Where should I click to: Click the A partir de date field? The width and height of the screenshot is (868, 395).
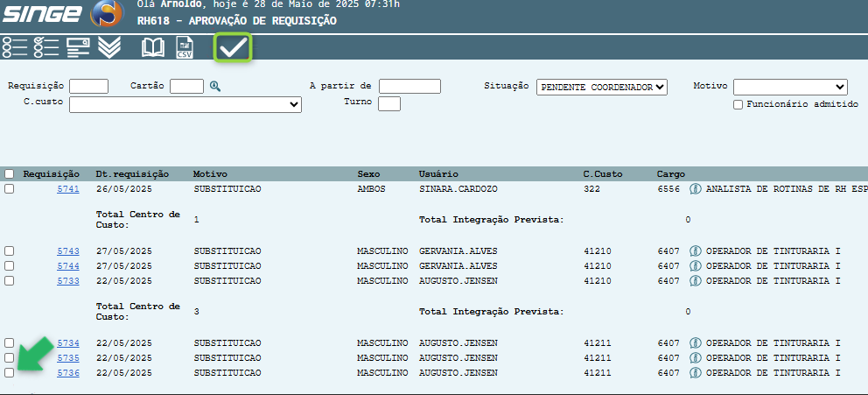point(409,86)
